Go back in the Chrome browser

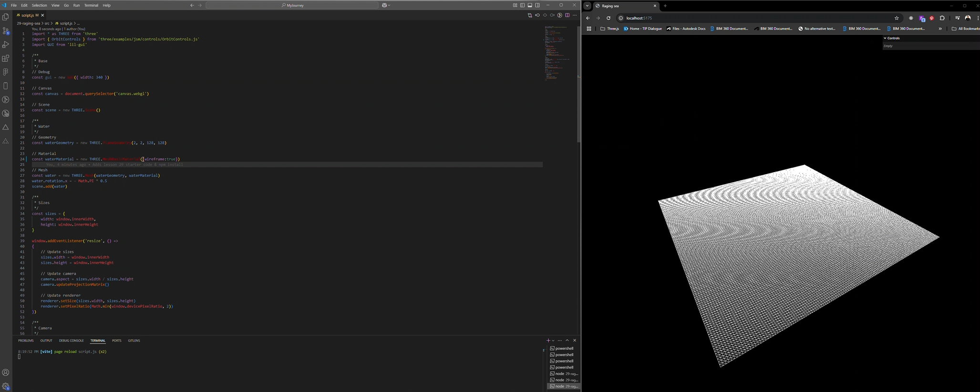[x=588, y=18]
